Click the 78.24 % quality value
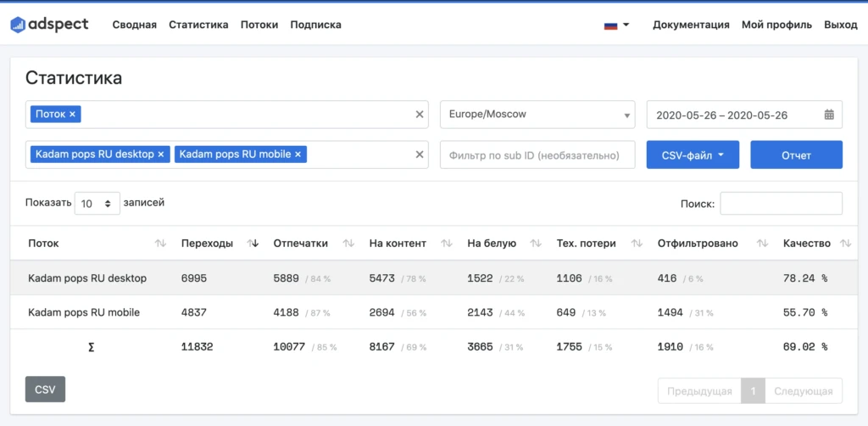Image resolution: width=868 pixels, height=426 pixels. point(805,278)
